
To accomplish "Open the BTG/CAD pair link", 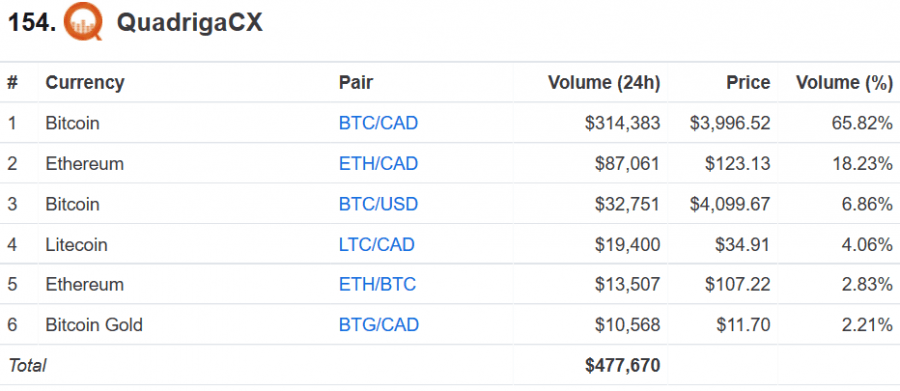I will pyautogui.click(x=379, y=325).
